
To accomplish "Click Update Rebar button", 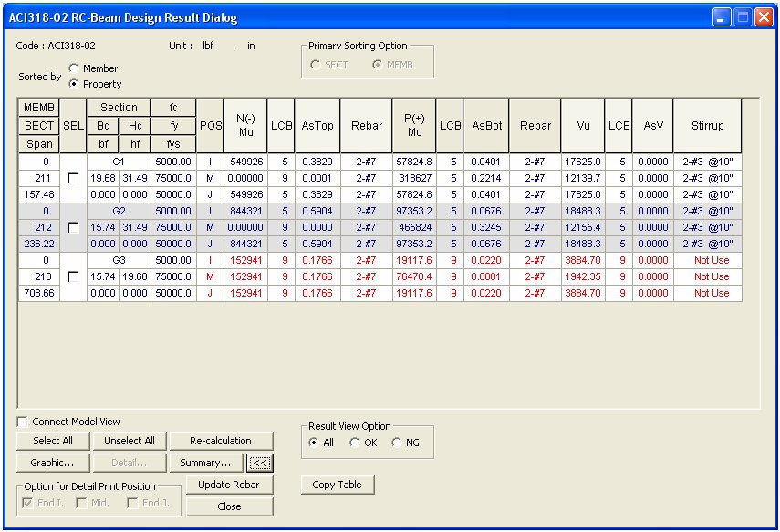I will click(229, 485).
